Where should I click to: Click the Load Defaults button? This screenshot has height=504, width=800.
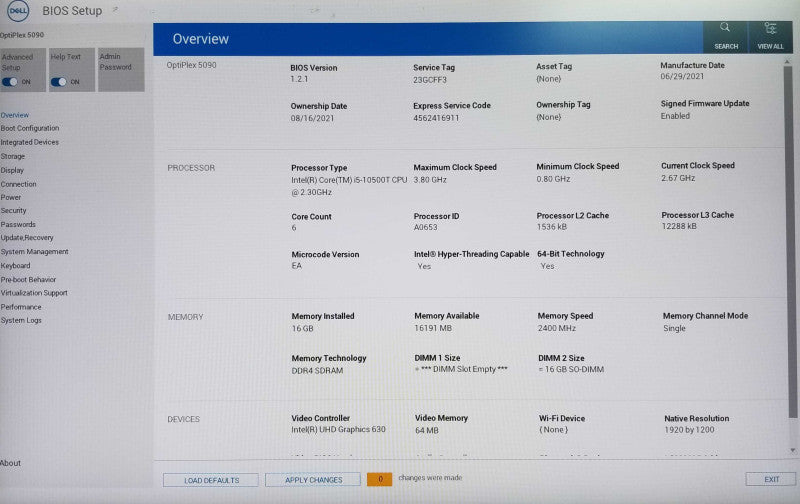tap(211, 480)
